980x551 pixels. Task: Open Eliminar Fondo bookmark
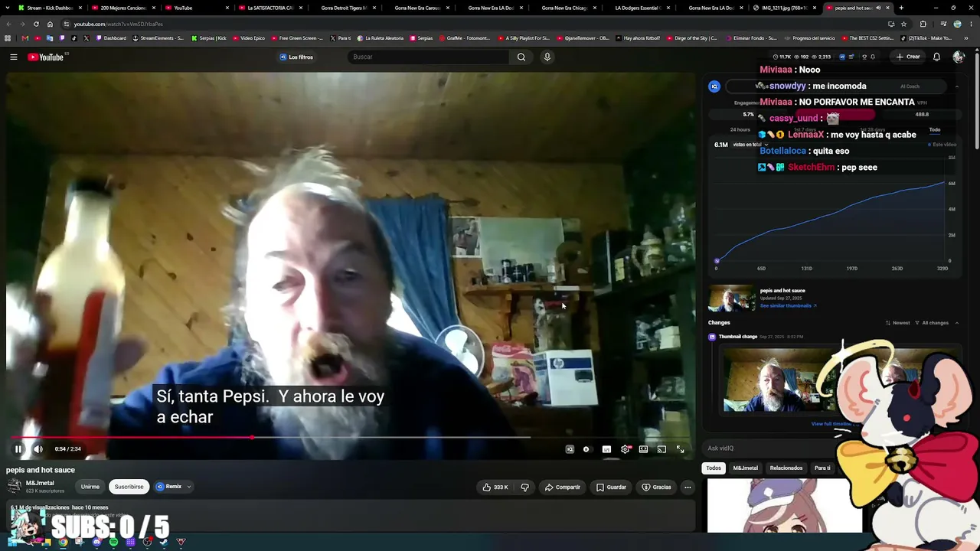752,38
